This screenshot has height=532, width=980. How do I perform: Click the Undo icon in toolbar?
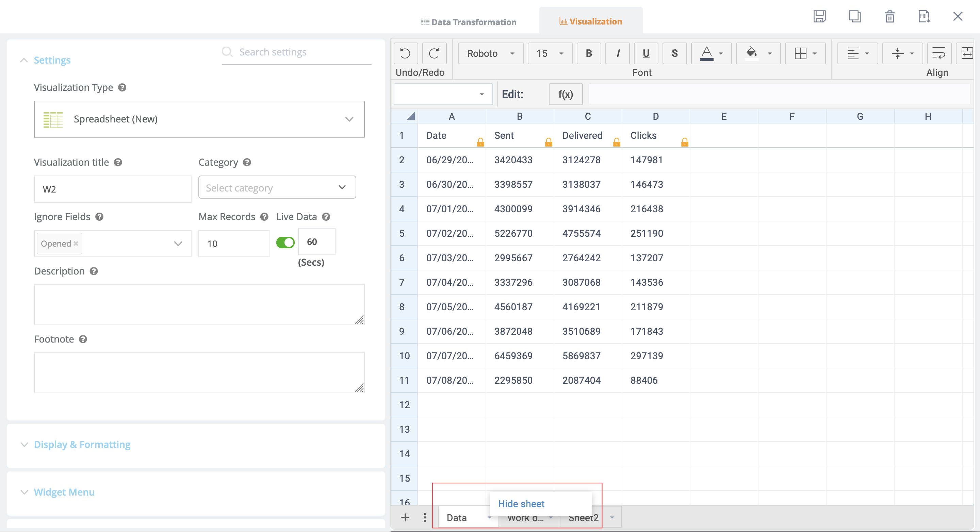(405, 53)
